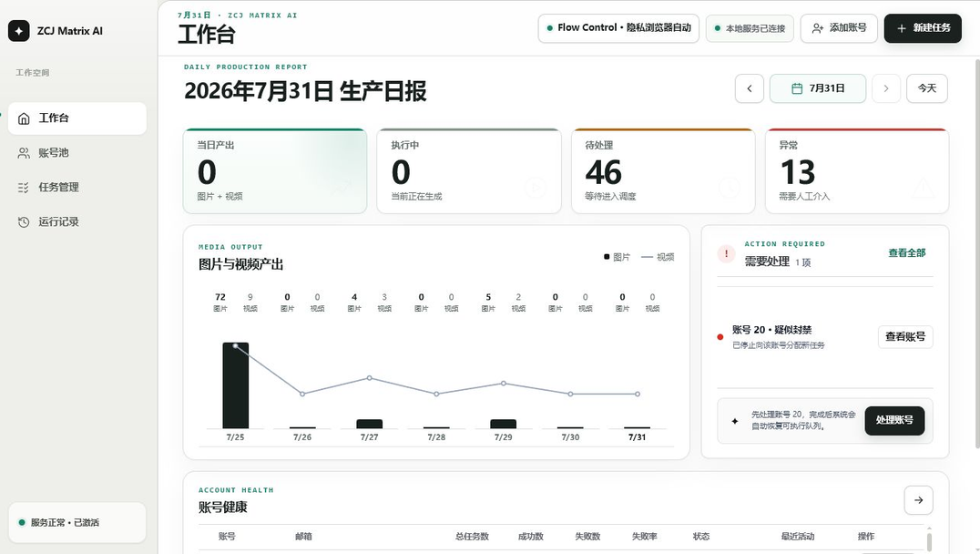The image size is (980, 554).
Task: Click the 本地服务已连接 status pill
Action: click(750, 28)
